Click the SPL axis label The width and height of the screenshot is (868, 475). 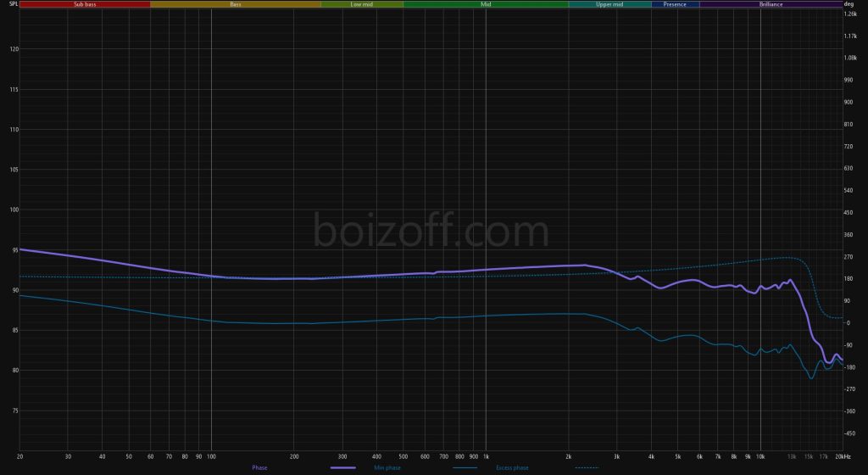[14, 4]
